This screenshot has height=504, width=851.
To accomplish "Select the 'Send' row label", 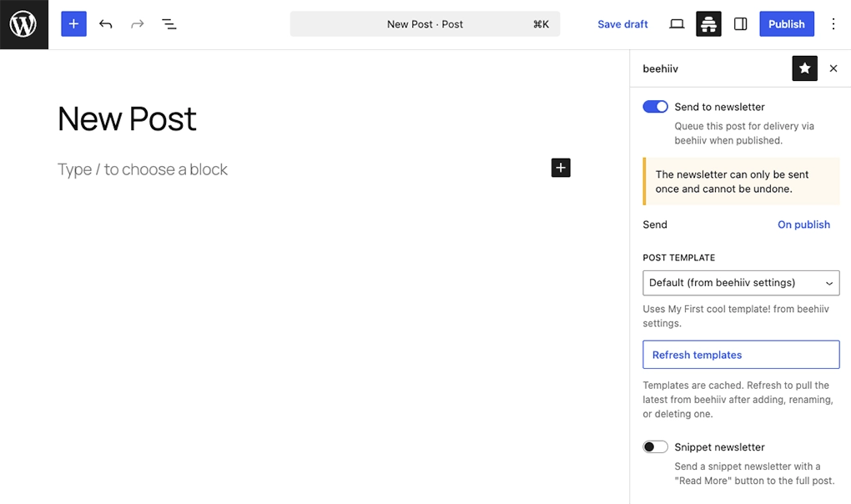I will pyautogui.click(x=655, y=224).
